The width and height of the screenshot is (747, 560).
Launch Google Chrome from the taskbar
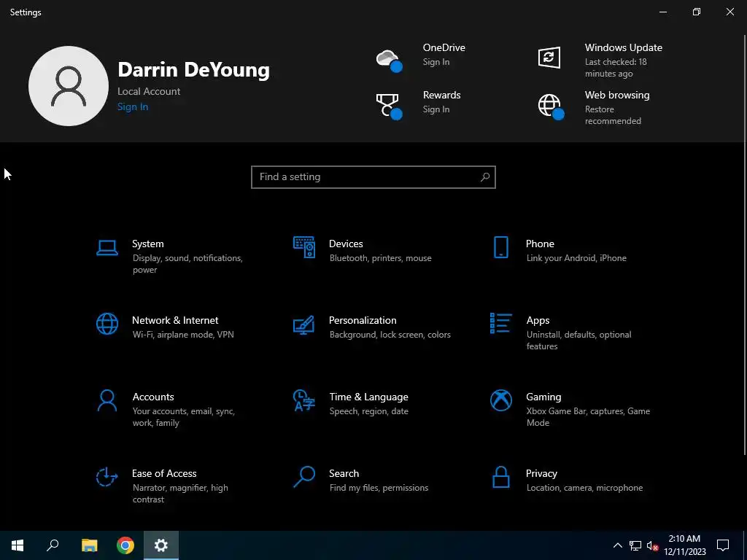point(125,545)
